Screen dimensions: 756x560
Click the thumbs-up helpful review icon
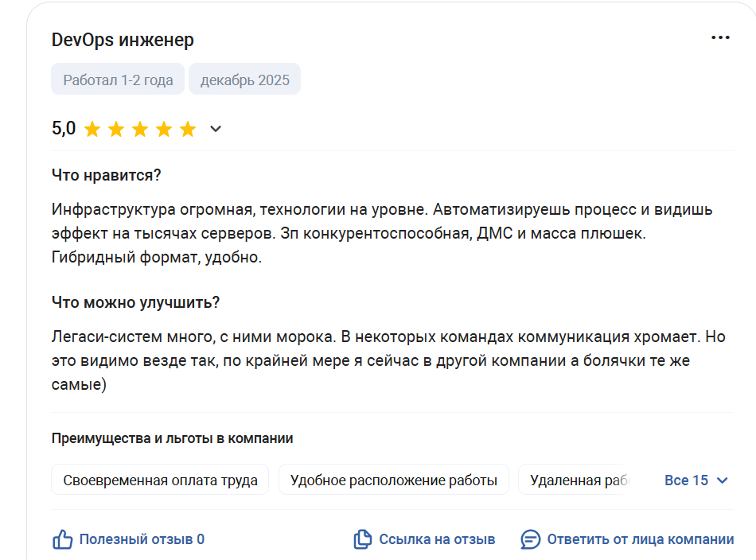tap(63, 539)
